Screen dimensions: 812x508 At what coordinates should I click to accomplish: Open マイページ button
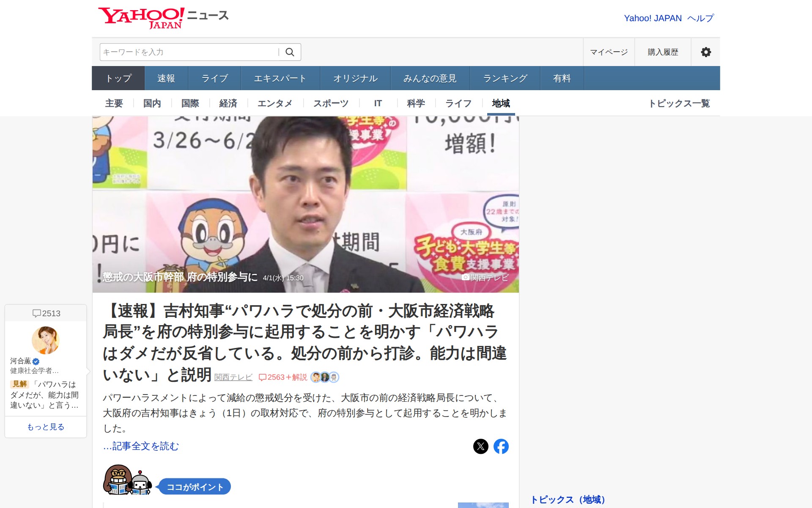(609, 52)
